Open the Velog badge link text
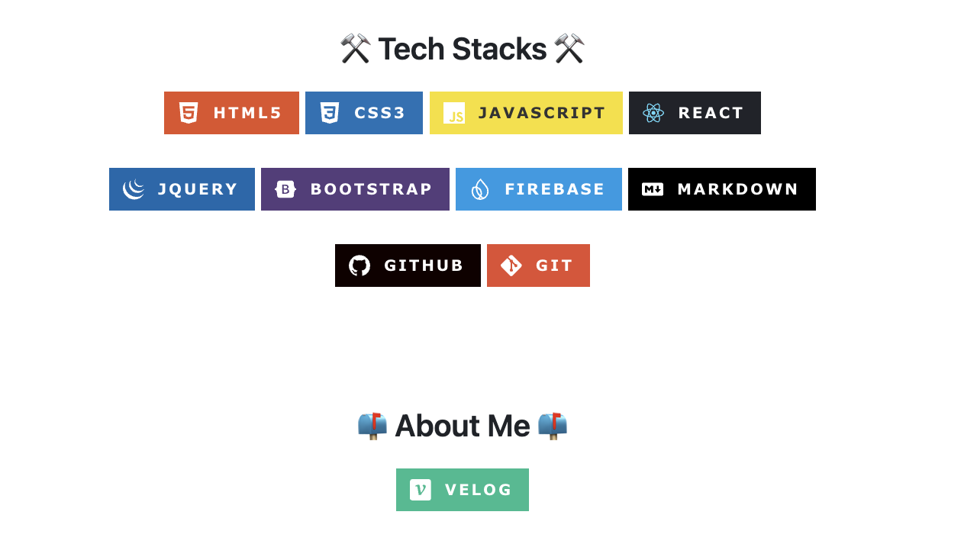The width and height of the screenshot is (977, 560). 479,490
